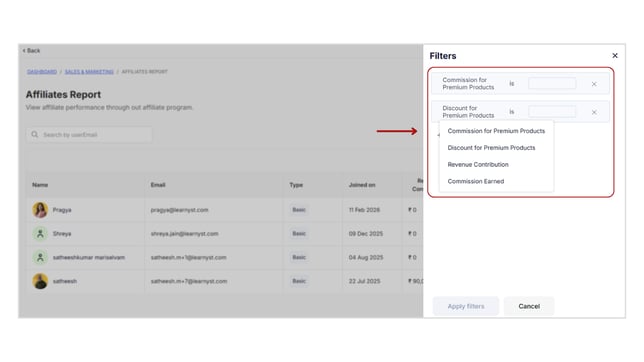The height and width of the screenshot is (362, 644).
Task: Click the Discount for Premium Products filter label
Action: pos(468,112)
